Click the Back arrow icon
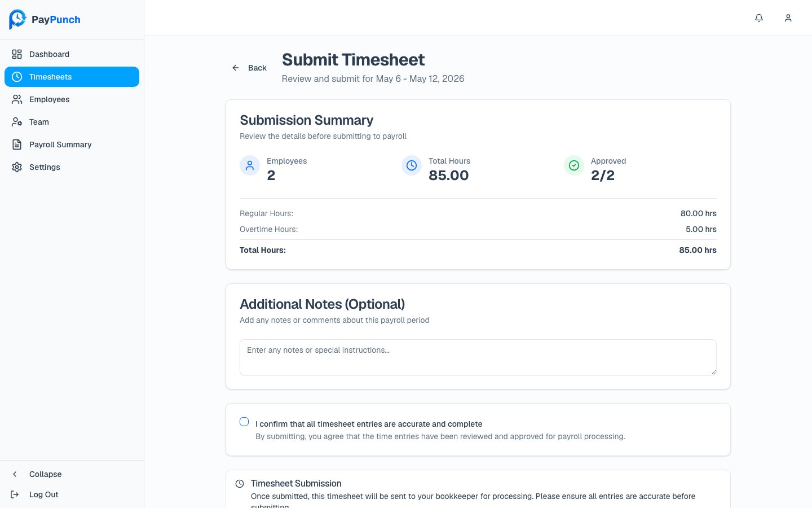The height and width of the screenshot is (508, 812). coord(236,68)
